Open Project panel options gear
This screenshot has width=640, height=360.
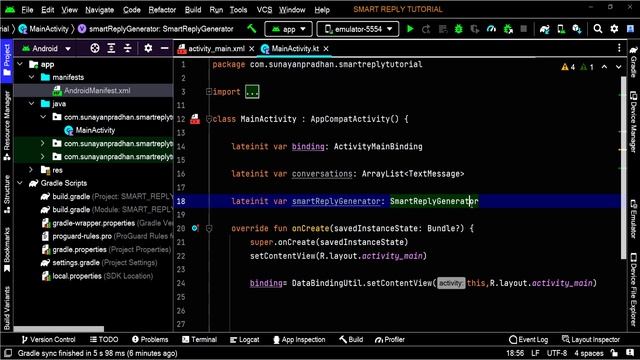[x=148, y=49]
